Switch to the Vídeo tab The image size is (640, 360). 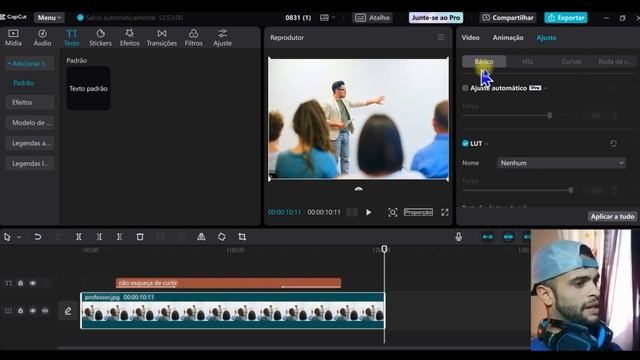coord(470,38)
